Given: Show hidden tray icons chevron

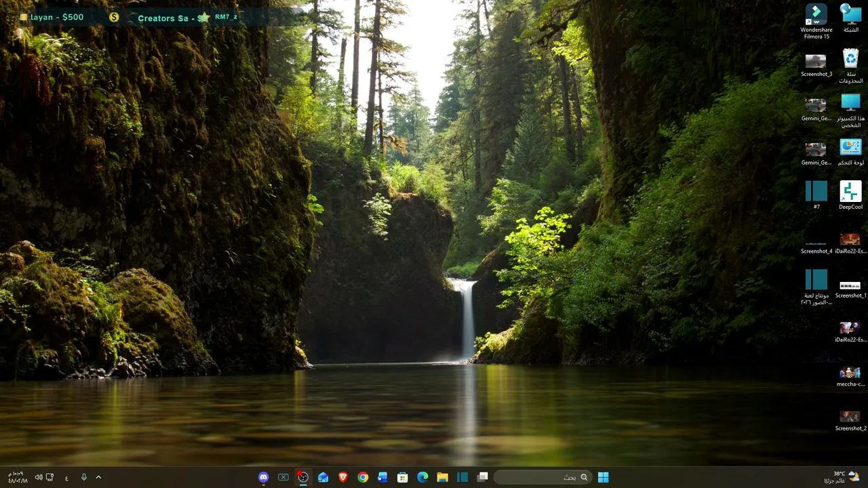Looking at the screenshot, I should 98,477.
